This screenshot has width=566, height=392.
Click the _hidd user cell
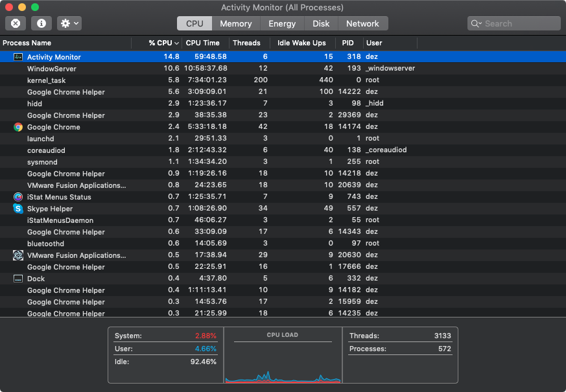point(375,103)
